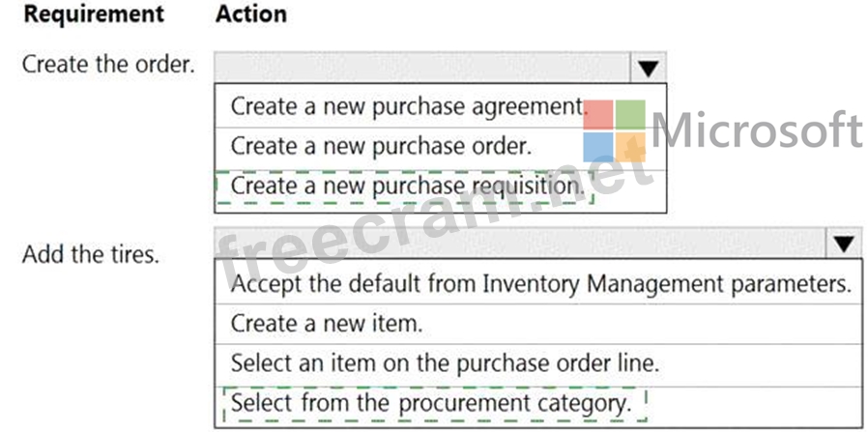Choose Create a new purchase agreement

408,105
